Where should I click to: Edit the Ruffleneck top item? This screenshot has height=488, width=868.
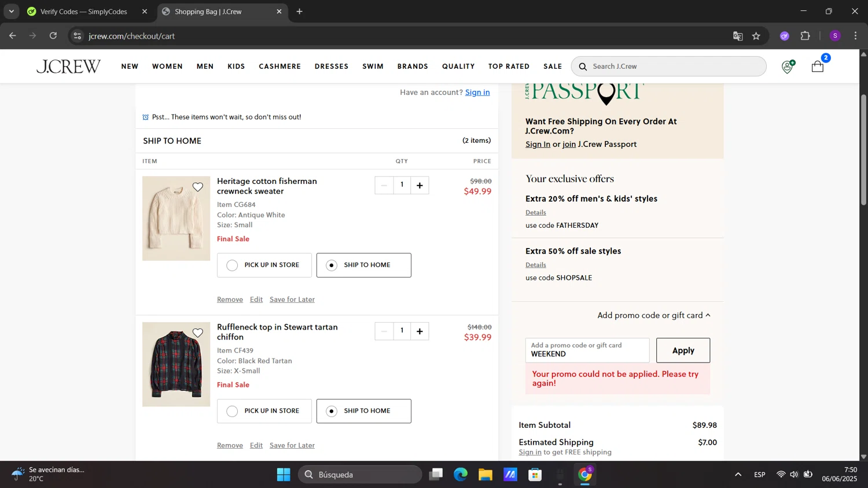tap(256, 445)
